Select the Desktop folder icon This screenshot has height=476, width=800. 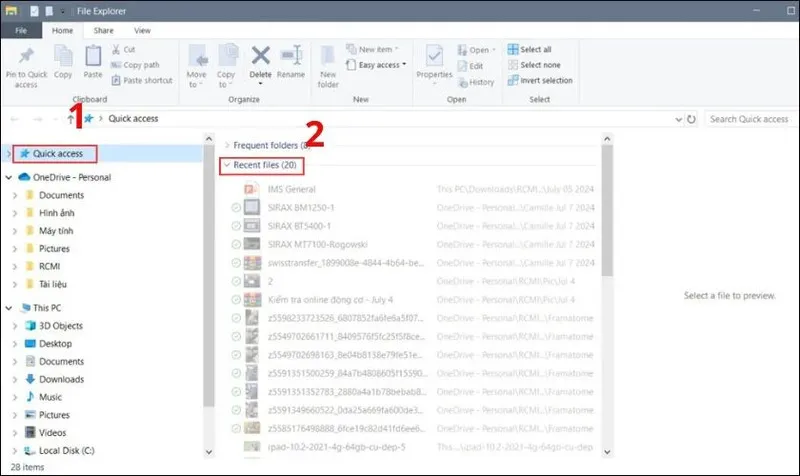pos(30,344)
